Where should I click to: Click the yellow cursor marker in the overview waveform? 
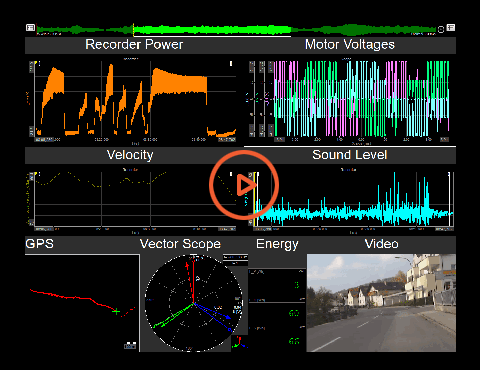point(133,30)
